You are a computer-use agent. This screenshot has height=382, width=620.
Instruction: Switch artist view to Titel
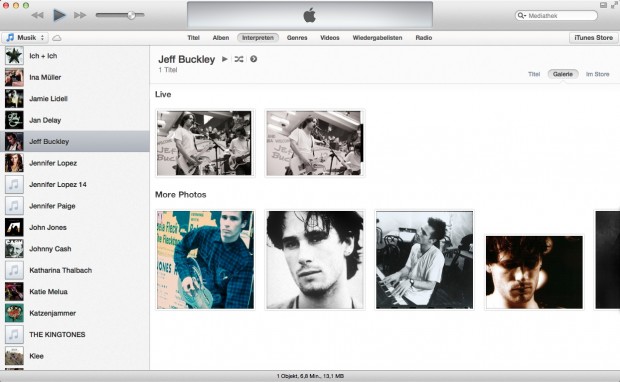(534, 74)
